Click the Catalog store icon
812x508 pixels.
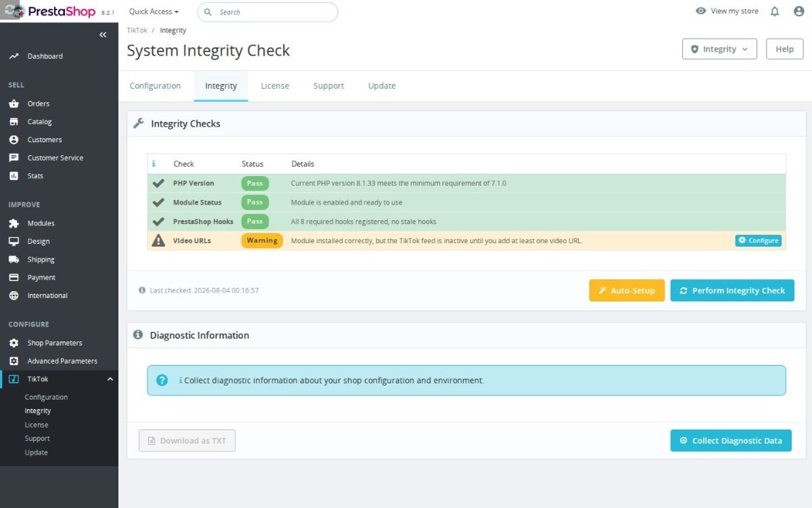pyautogui.click(x=14, y=122)
